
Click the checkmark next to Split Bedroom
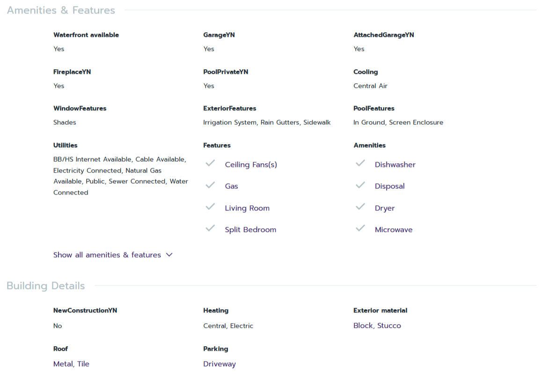[x=211, y=228]
